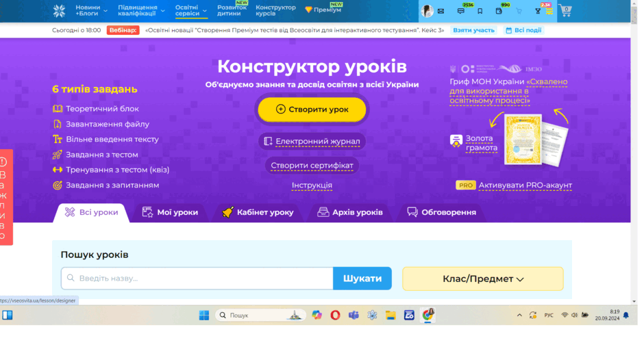Image resolution: width=644 pixels, height=362 pixels.
Task: Open the bookmarks icon in header
Action: [480, 11]
